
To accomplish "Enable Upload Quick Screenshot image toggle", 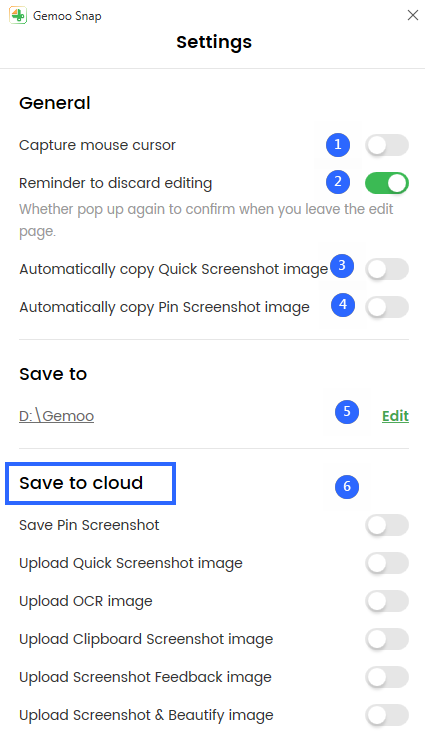I will (387, 563).
